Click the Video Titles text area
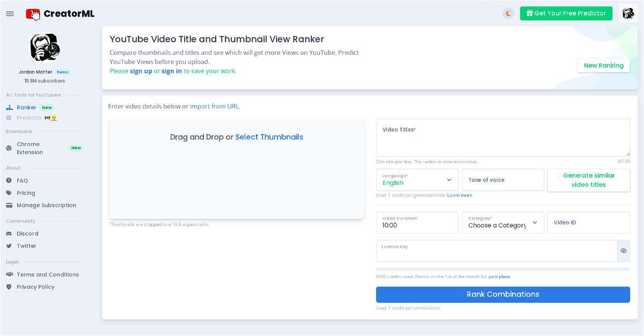644x336 pixels. (x=503, y=141)
